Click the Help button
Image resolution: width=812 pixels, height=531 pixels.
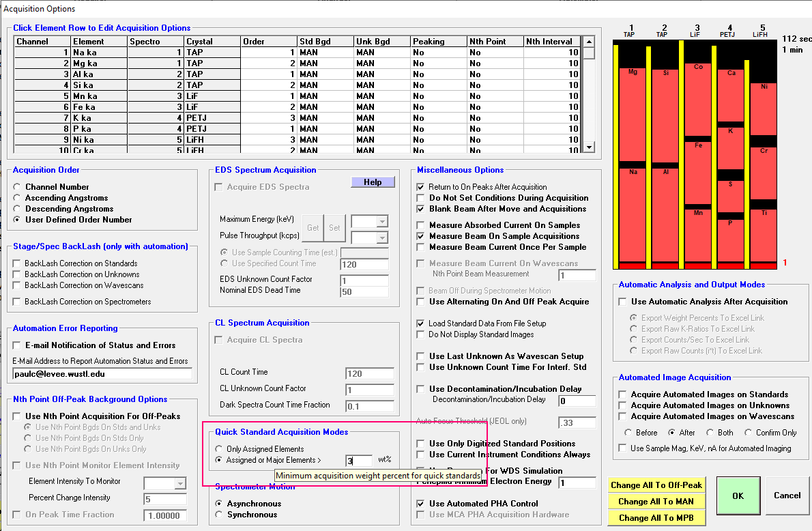click(x=373, y=182)
